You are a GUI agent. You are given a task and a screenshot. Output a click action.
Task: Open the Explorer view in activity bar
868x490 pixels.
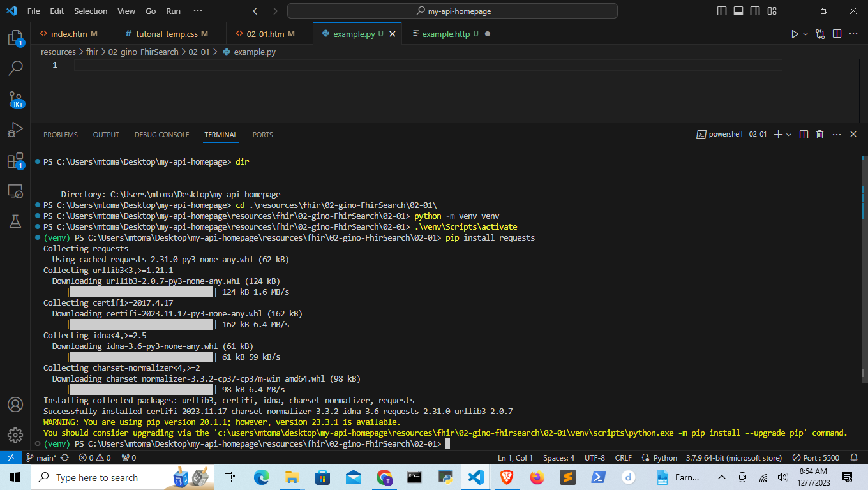[15, 38]
